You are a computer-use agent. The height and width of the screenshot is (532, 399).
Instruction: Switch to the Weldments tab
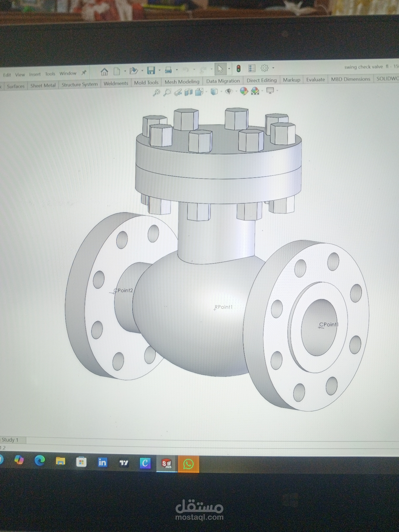(116, 84)
